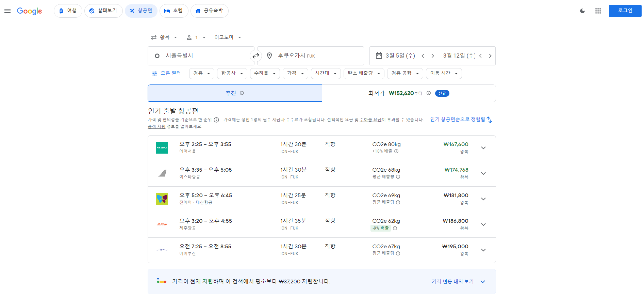Open the 수하물 baggage filter
This screenshot has height=297, width=644.
pyautogui.click(x=265, y=73)
